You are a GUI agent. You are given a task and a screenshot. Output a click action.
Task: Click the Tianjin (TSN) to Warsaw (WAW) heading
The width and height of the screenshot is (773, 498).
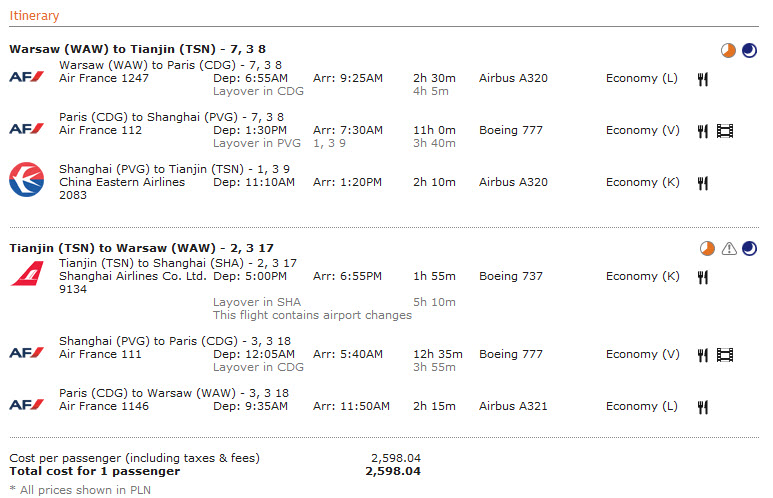point(141,248)
